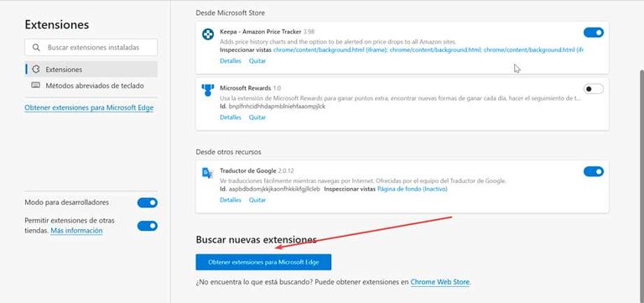Click Quitar for Keepa extension

(257, 60)
